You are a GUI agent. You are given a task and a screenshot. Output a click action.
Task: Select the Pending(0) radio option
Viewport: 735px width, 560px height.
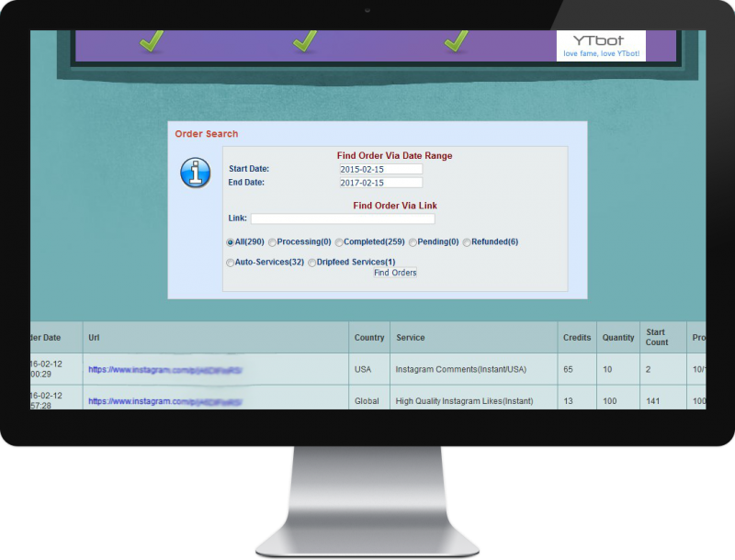coord(413,242)
